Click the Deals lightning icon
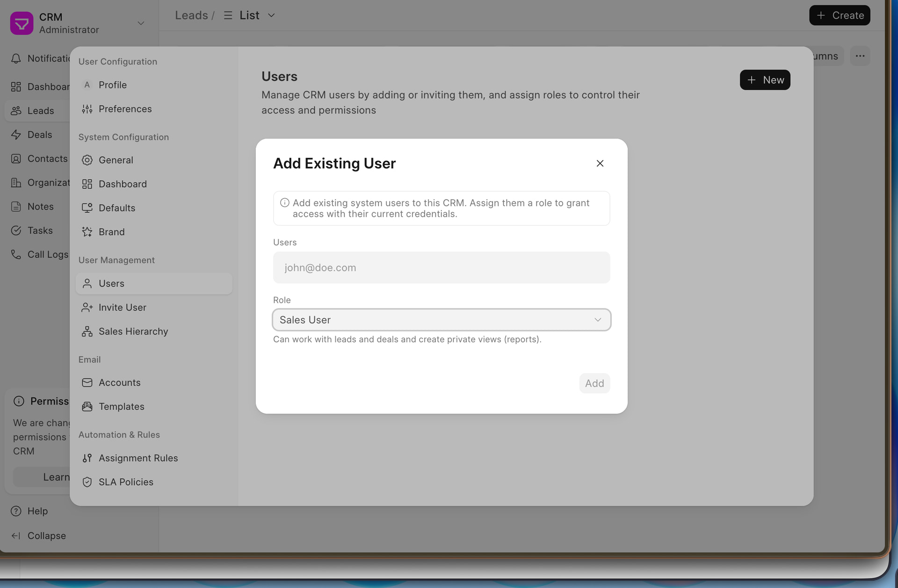The height and width of the screenshot is (588, 898). [x=16, y=135]
